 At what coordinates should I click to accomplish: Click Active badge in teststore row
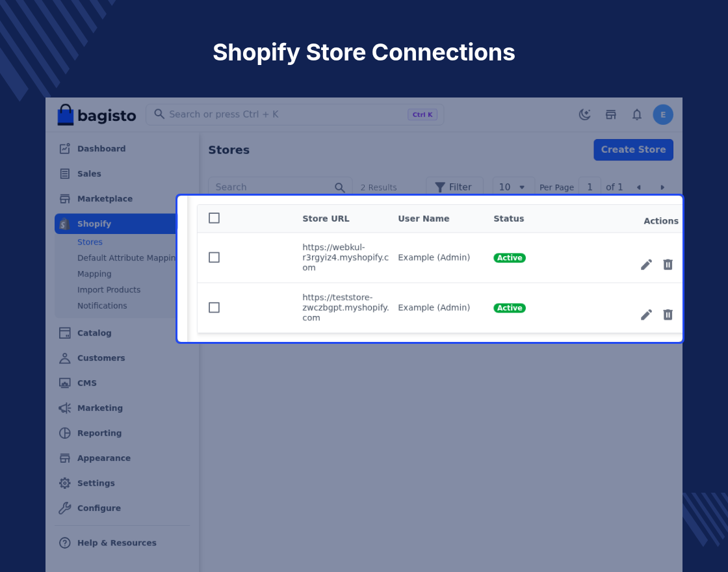click(510, 308)
